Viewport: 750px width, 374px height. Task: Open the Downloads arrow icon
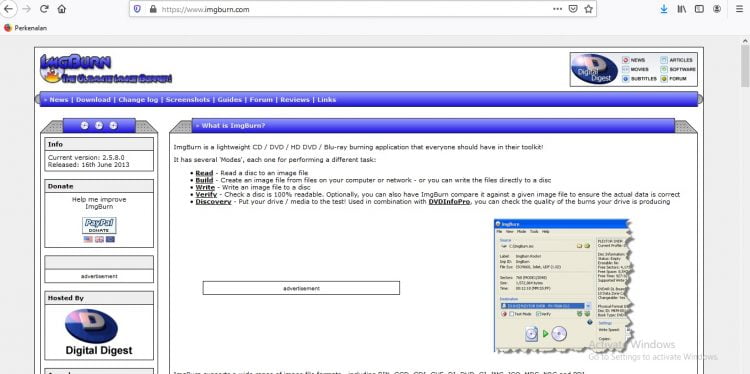coord(664,9)
